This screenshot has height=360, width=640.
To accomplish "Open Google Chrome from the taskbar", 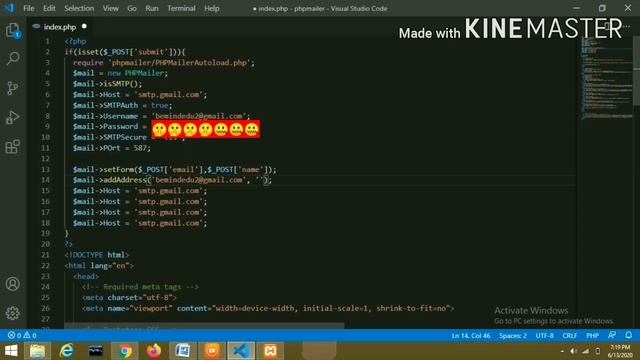I will point(125,351).
